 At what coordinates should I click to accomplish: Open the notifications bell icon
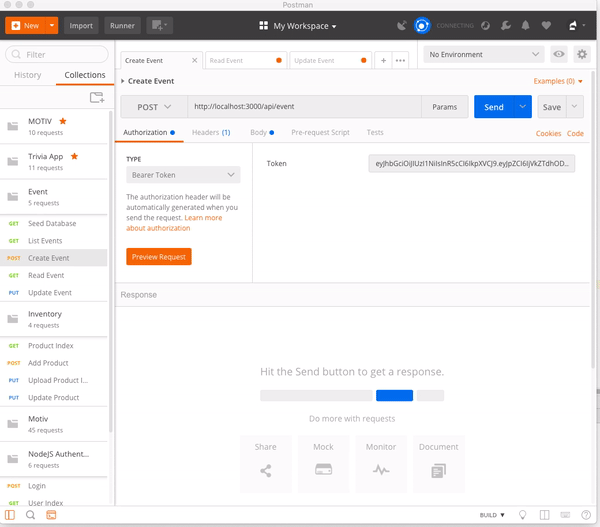(x=526, y=26)
